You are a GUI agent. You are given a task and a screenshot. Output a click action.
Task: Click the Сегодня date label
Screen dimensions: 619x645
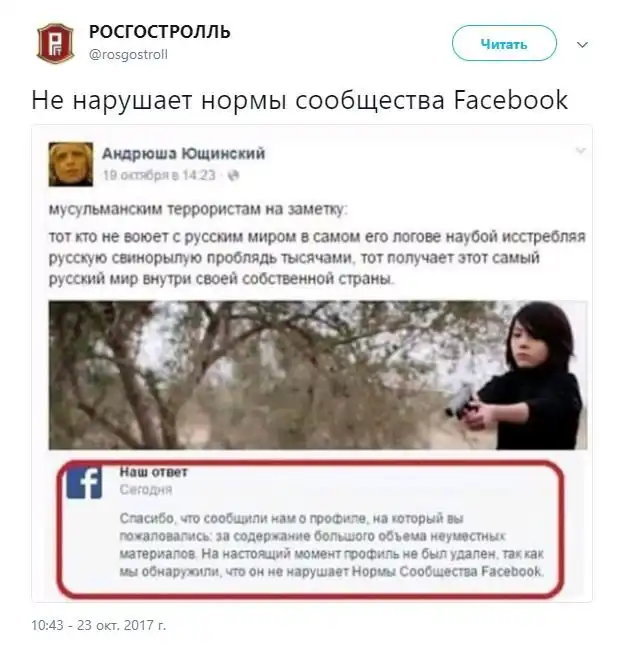146,490
